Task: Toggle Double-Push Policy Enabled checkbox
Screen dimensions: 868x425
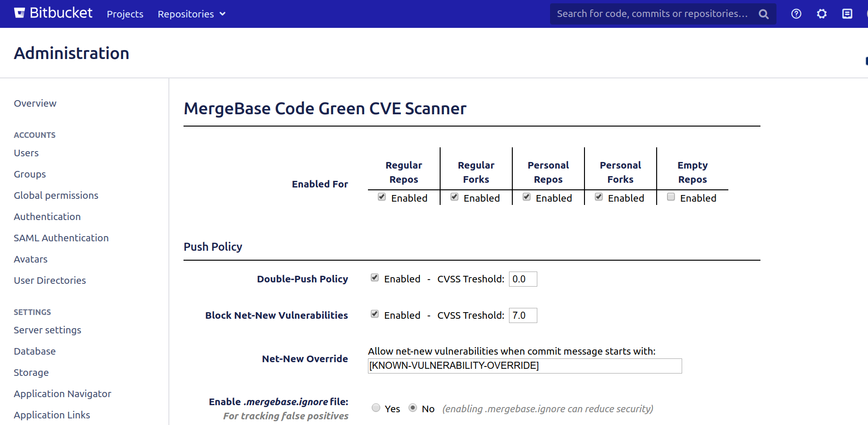Action: coord(375,278)
